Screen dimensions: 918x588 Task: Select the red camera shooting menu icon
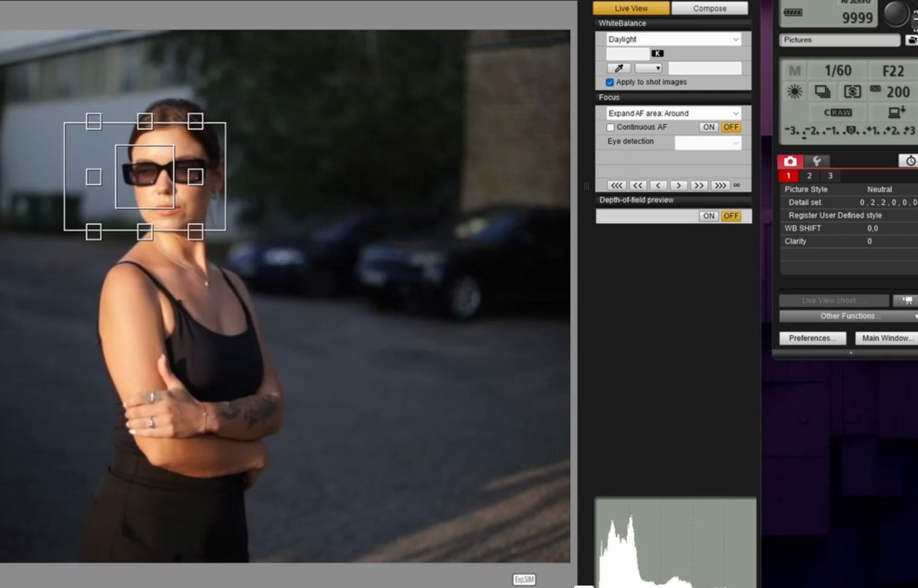790,161
